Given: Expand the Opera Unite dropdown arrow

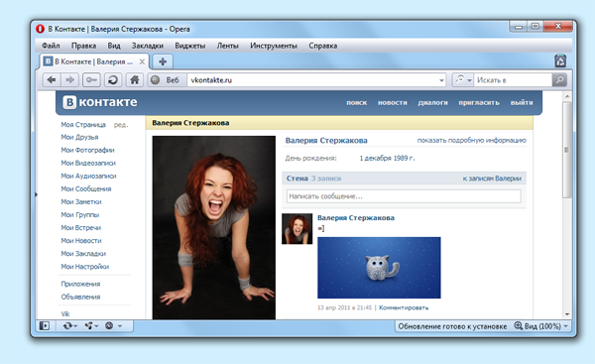Looking at the screenshot, I should pos(96,325).
